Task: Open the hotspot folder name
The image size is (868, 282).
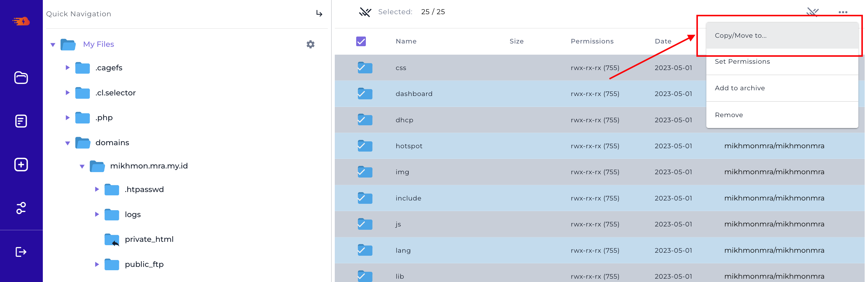Action: click(x=409, y=146)
